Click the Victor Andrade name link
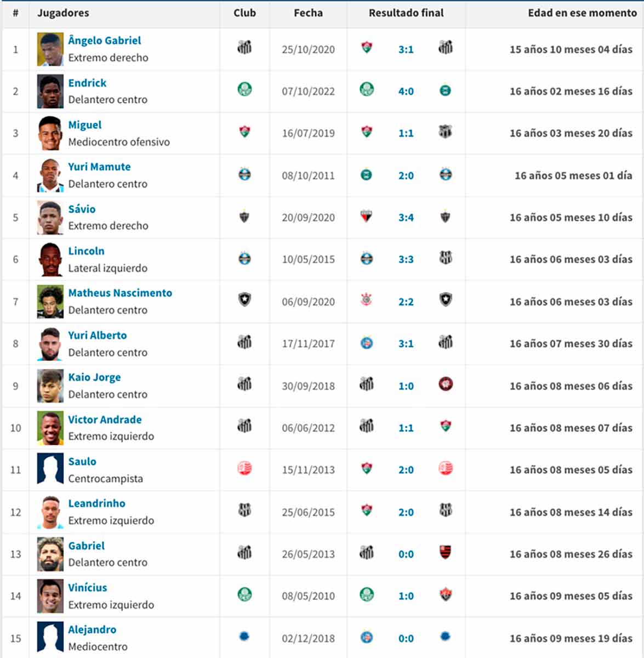Viewport: 644px width, 658px height. click(105, 419)
